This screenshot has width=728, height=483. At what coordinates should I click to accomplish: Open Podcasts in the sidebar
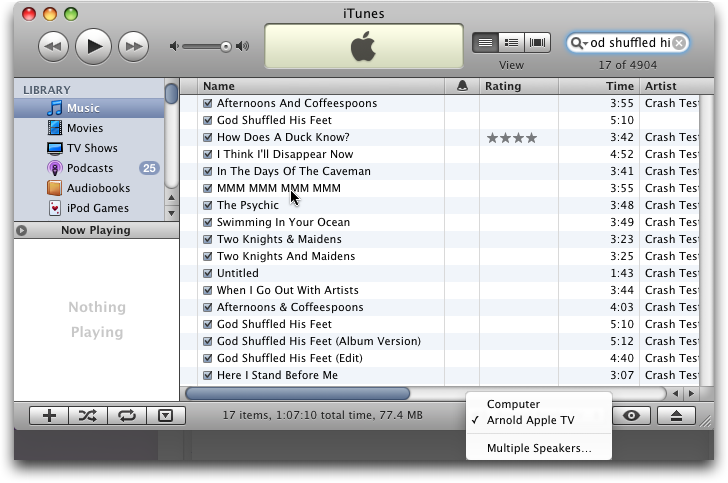click(x=89, y=168)
